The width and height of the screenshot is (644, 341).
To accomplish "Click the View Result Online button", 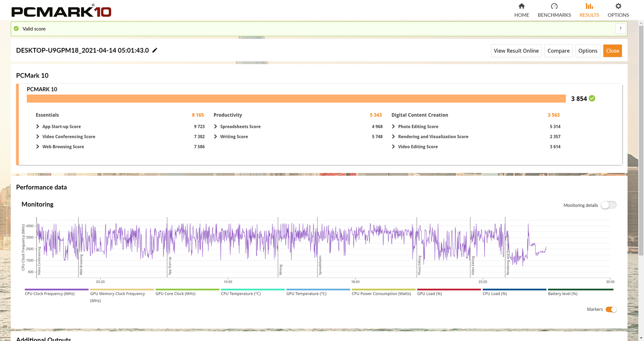I will click(516, 51).
